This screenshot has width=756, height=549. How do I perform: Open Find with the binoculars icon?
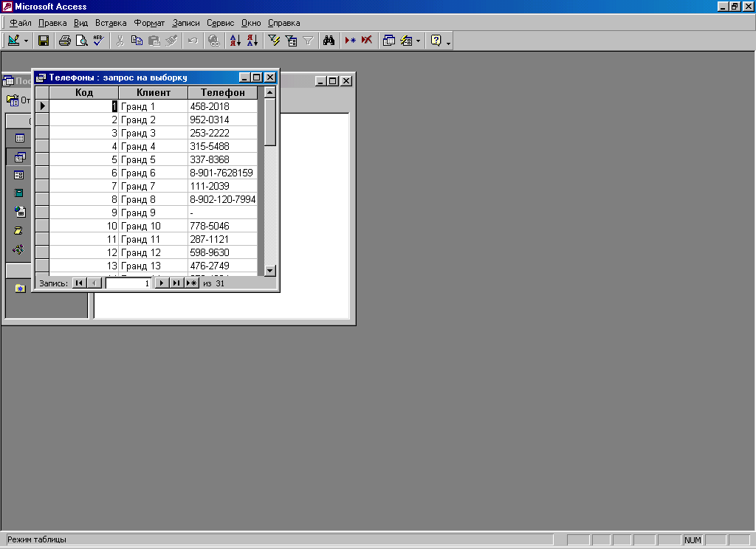[329, 41]
